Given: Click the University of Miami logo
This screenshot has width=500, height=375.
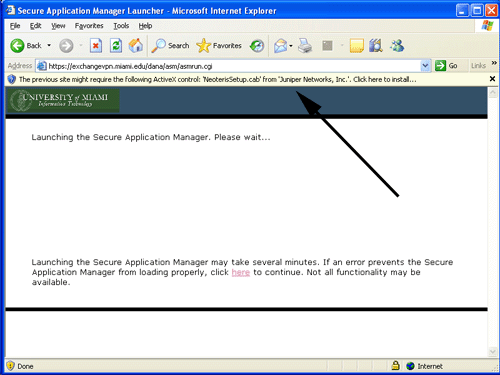Looking at the screenshot, I should (63, 100).
